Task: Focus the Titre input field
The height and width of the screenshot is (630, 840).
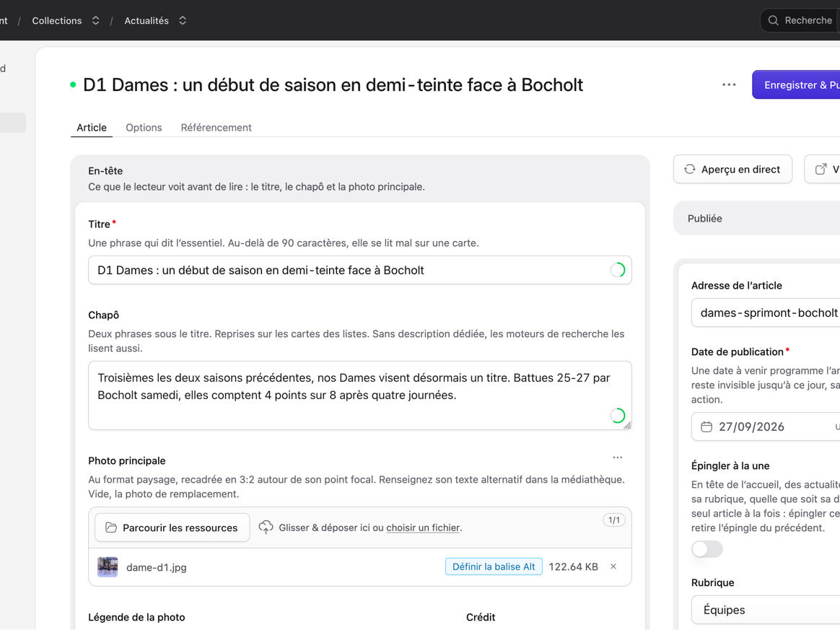Action: pos(360,270)
